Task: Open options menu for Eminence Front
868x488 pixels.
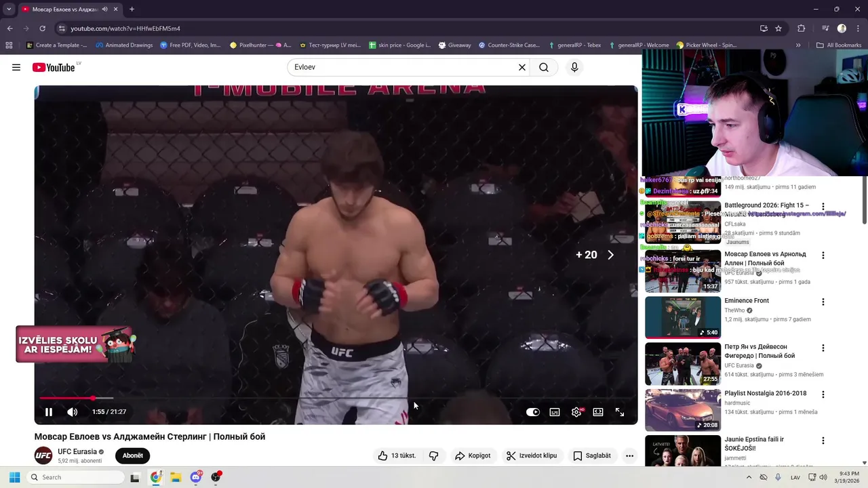Action: tap(823, 302)
